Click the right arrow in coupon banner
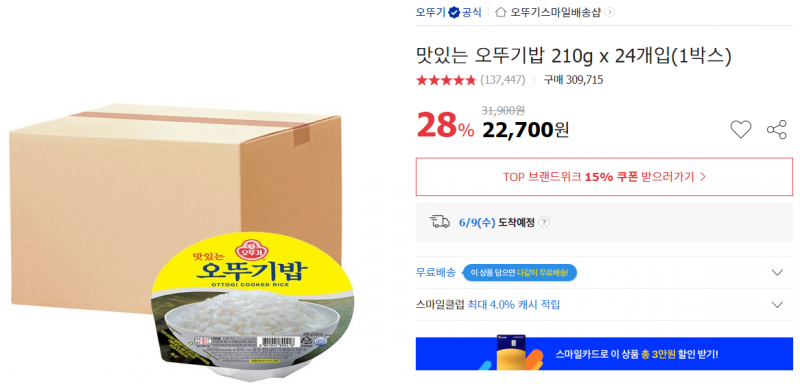Image resolution: width=800 pixels, height=384 pixels. tap(702, 177)
